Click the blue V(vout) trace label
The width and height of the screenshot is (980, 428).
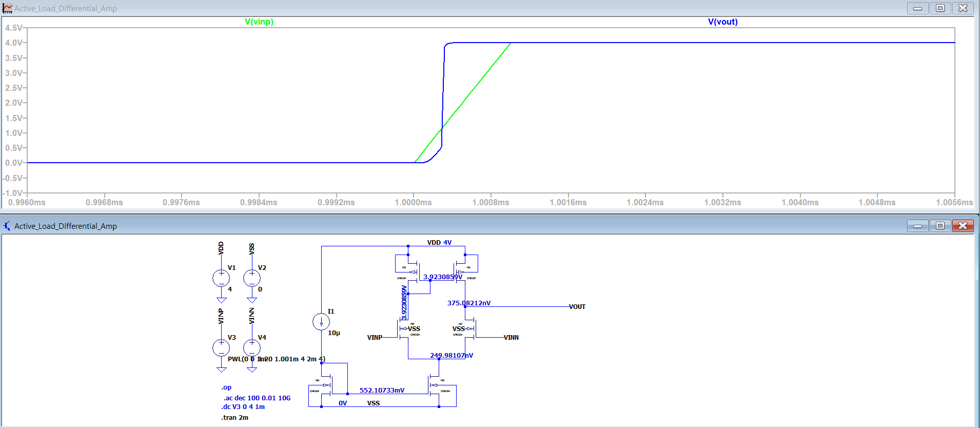(x=723, y=22)
